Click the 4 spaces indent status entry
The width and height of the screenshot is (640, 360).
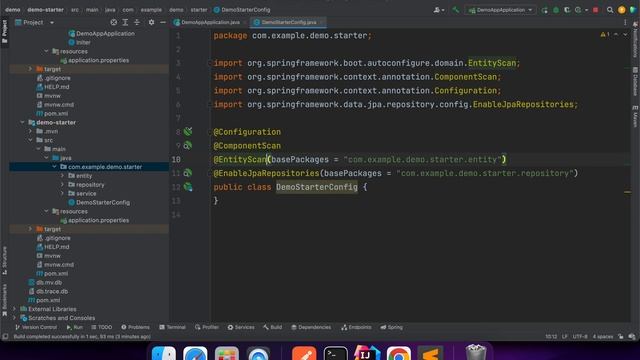point(602,337)
